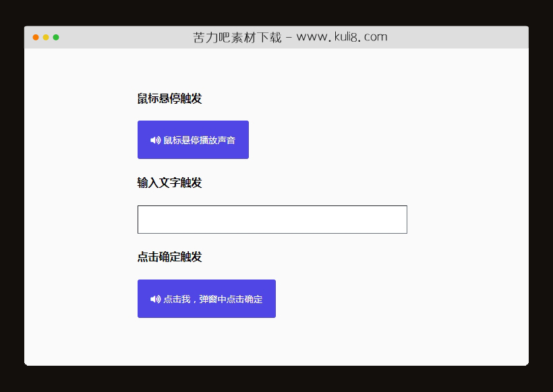Image resolution: width=553 pixels, height=392 pixels.
Task: Click the orange traffic light dot
Action: 35,38
